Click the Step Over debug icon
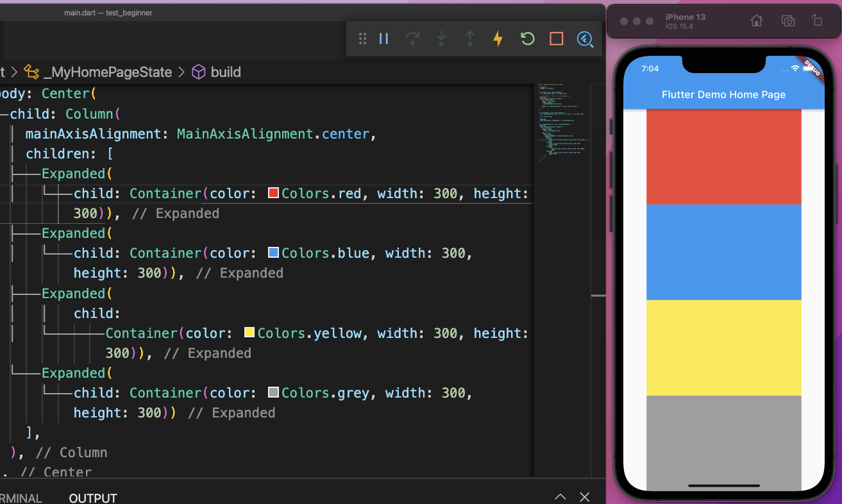Screen dimensions: 842x504 [412, 38]
